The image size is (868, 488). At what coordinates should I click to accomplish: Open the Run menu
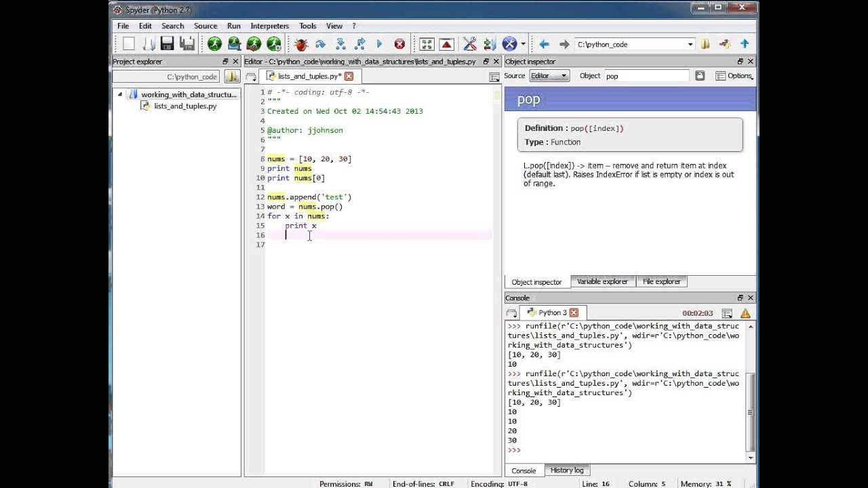[x=234, y=26]
